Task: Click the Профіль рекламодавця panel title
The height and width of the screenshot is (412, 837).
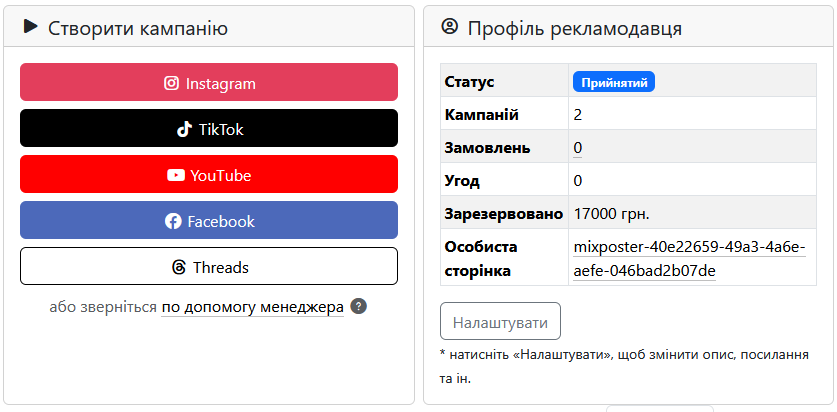Action: tap(575, 28)
